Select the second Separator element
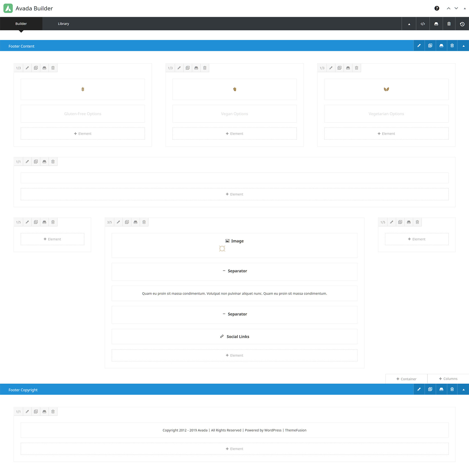The height and width of the screenshot is (476, 469). [235, 315]
